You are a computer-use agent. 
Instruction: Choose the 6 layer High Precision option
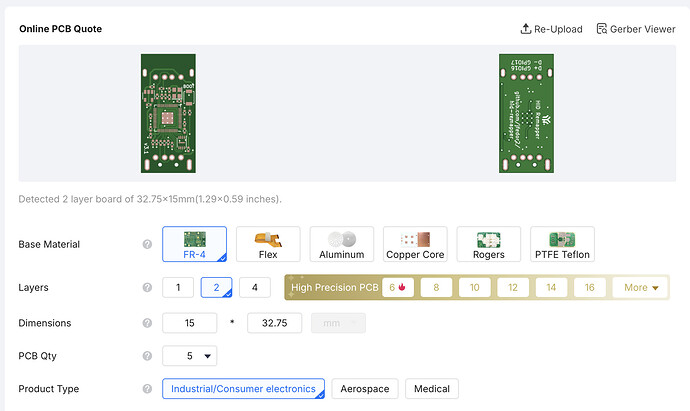[x=396, y=288]
